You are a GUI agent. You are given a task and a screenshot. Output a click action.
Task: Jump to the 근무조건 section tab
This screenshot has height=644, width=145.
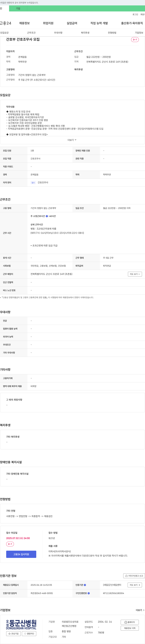[31, 33]
